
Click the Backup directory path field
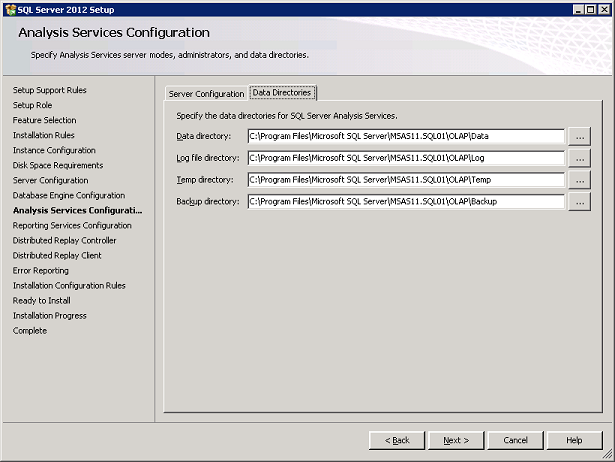pyautogui.click(x=406, y=201)
